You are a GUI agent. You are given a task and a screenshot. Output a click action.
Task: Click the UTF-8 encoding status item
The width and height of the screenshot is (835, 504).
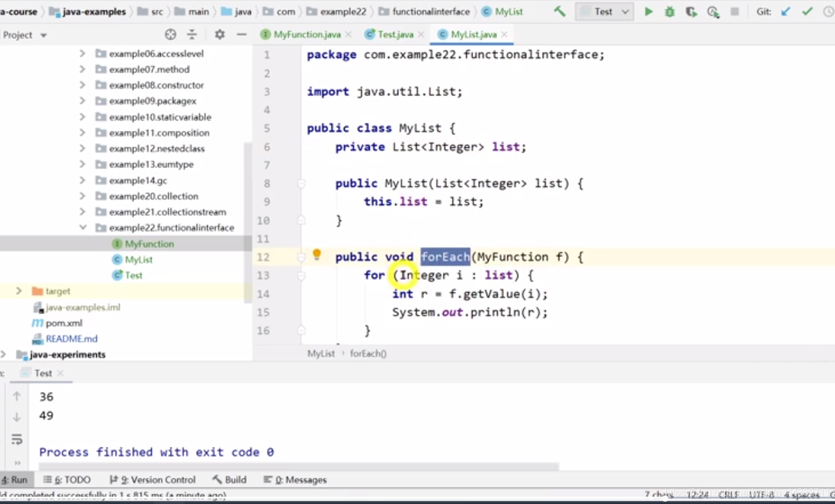pyautogui.click(x=763, y=495)
